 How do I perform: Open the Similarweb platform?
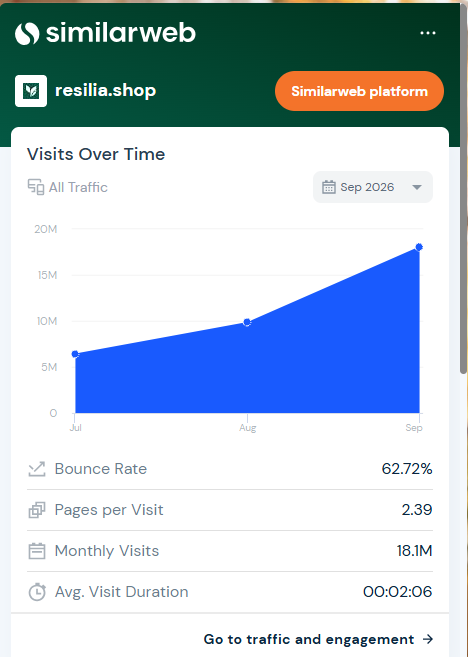(x=359, y=91)
